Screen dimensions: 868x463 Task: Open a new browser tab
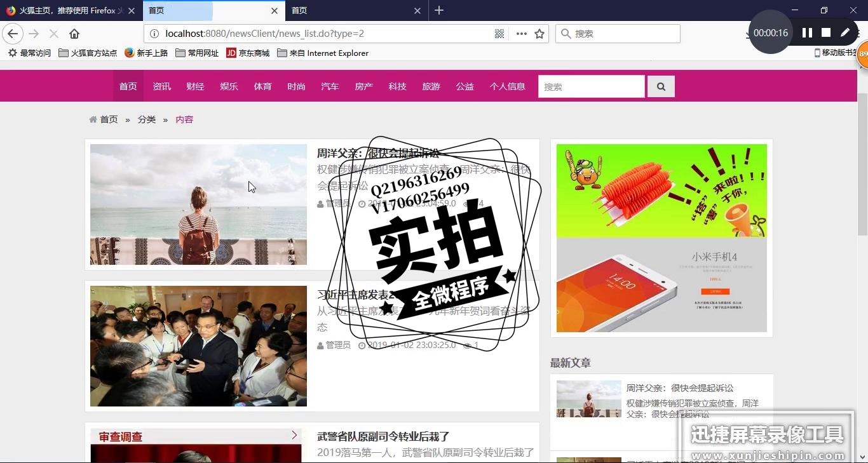439,10
